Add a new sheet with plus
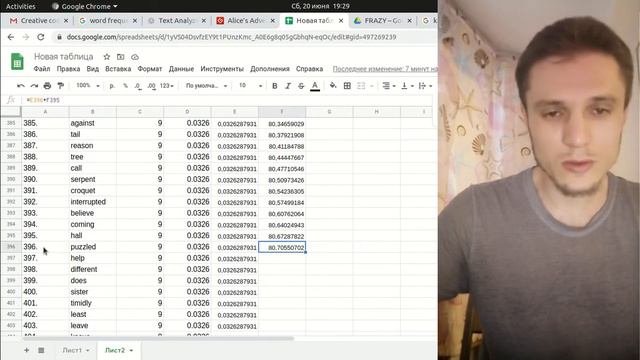 27,350
